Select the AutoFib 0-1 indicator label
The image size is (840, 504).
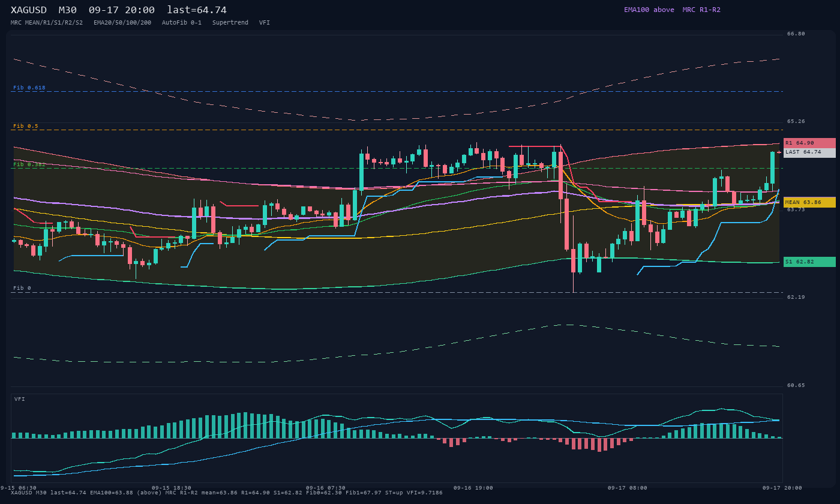click(182, 23)
